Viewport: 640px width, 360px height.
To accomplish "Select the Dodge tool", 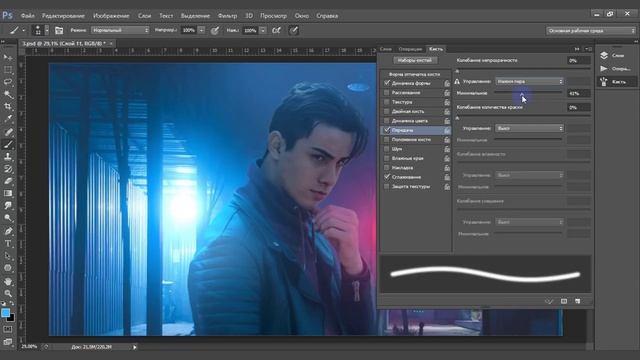I will tap(7, 218).
